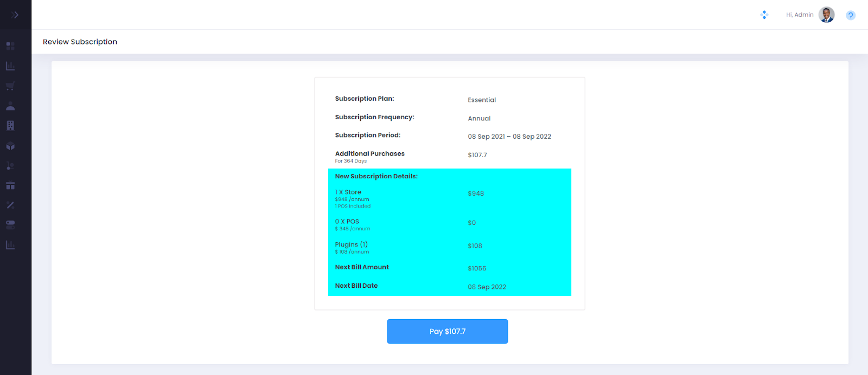Click the 'For 364 Days' note

coord(351,161)
